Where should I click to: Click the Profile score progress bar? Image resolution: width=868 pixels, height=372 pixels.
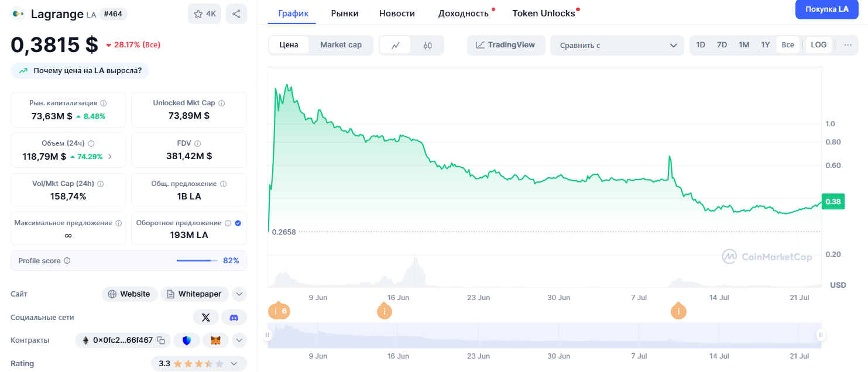coord(197,261)
